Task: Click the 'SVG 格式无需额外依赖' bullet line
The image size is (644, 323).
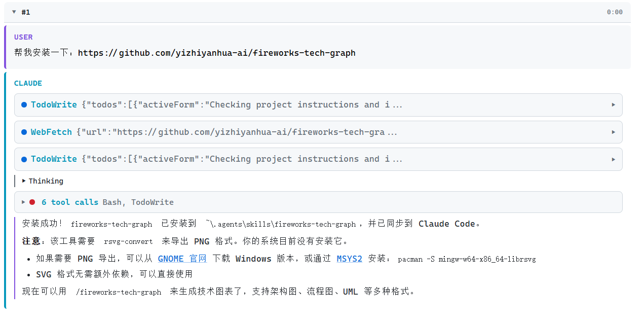Action: click(x=115, y=274)
